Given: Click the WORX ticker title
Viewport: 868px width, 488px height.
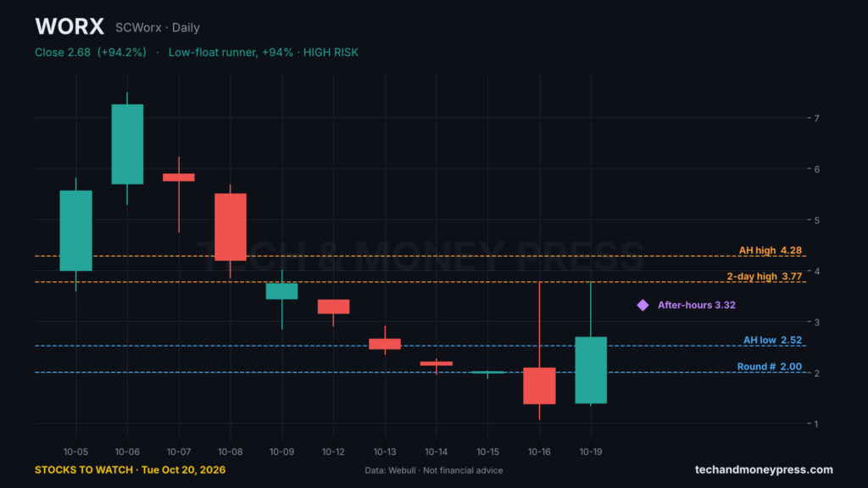Looking at the screenshot, I should 70,26.
